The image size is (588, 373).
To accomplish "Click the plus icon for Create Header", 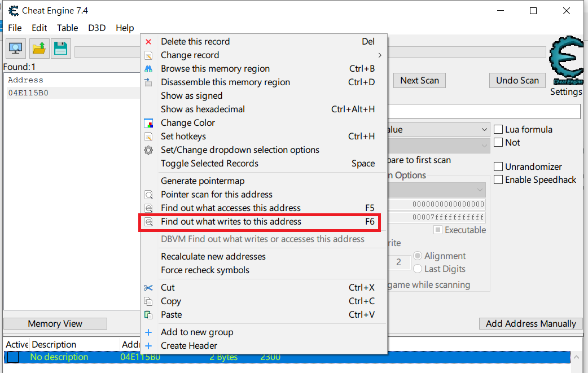I will click(148, 346).
